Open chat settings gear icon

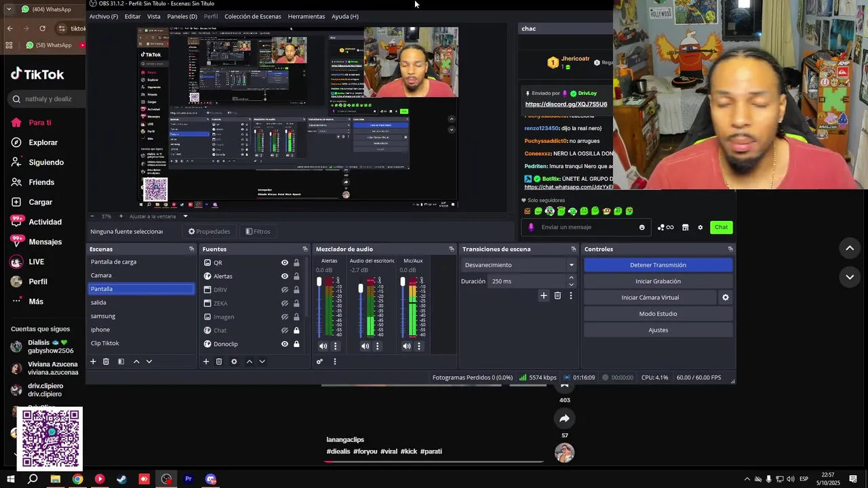point(700,227)
